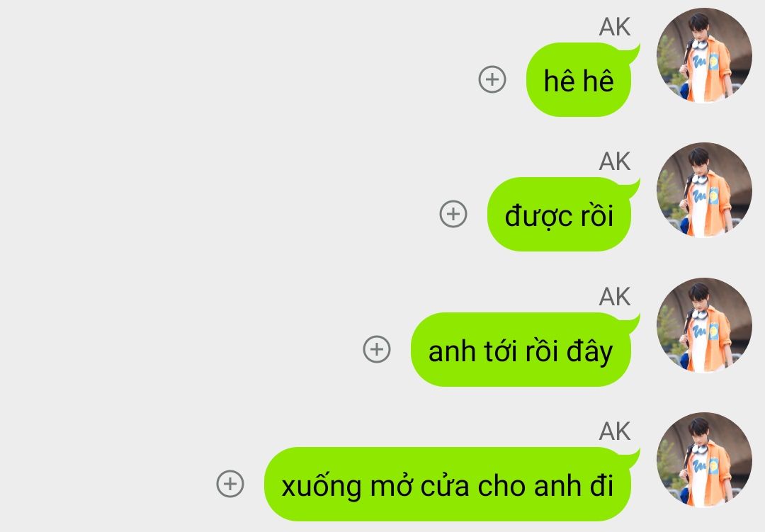Viewport: 765px width, 532px height.
Task: View AK's profile photo beside "được rồi"
Action: click(x=704, y=191)
